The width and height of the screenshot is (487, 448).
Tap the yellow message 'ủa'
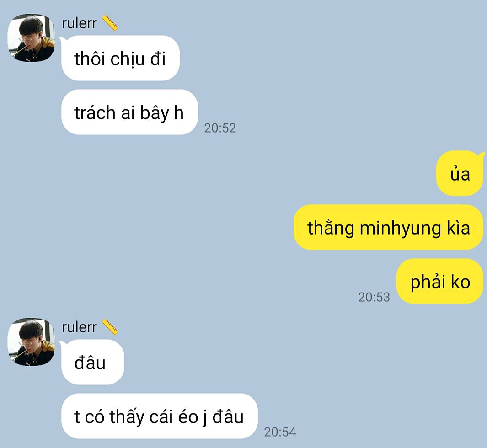(x=460, y=173)
